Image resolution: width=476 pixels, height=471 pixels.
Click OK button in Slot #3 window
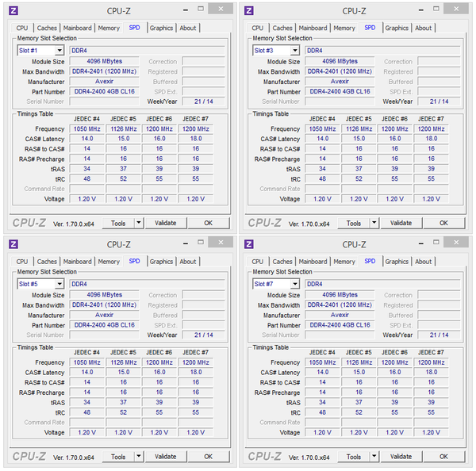coord(443,223)
